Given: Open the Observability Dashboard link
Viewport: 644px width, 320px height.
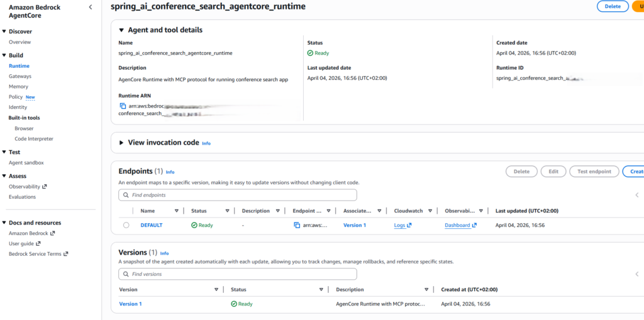Looking at the screenshot, I should [460, 225].
